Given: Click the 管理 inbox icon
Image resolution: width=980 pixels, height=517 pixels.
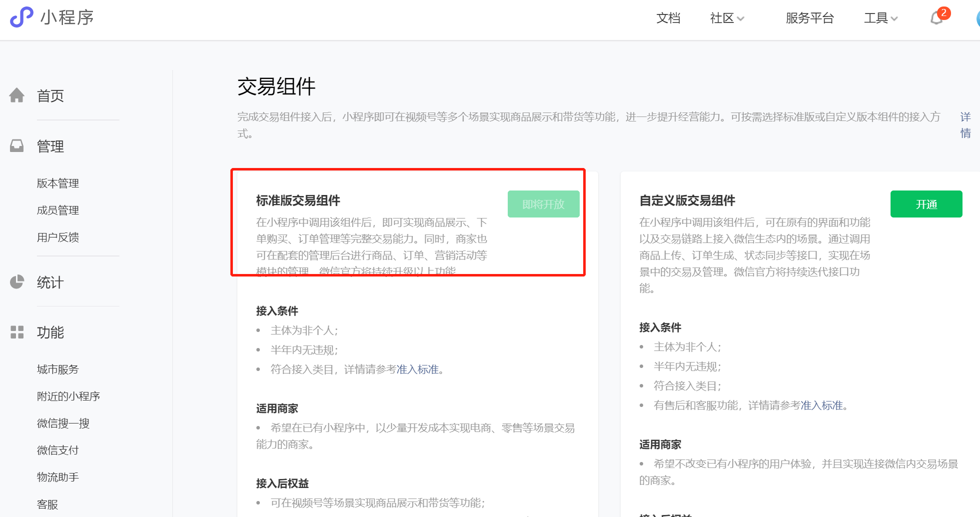Looking at the screenshot, I should pos(17,146).
